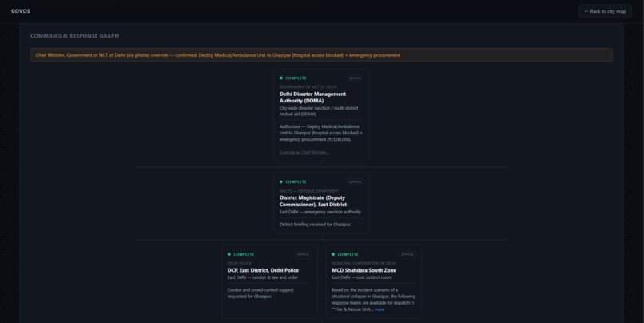Select the DCP, East District, Delhi Police title
This screenshot has width=644, height=323.
click(x=263, y=270)
